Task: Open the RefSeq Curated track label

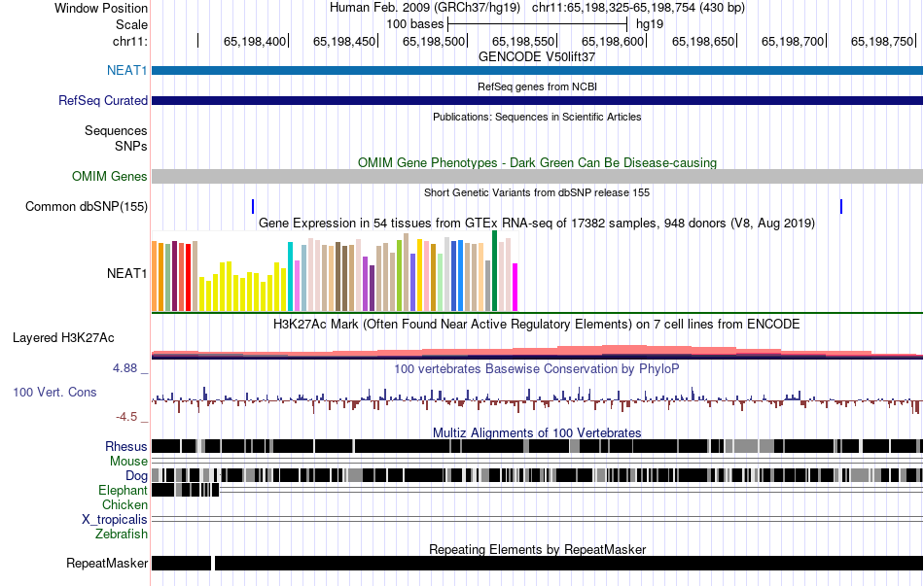Action: click(x=103, y=101)
